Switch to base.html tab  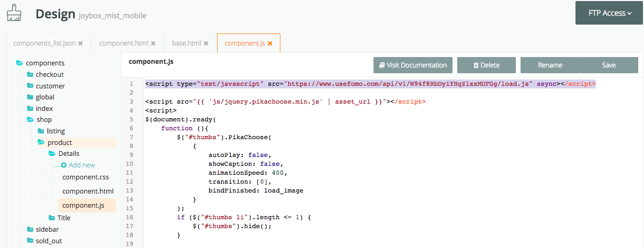(x=187, y=43)
